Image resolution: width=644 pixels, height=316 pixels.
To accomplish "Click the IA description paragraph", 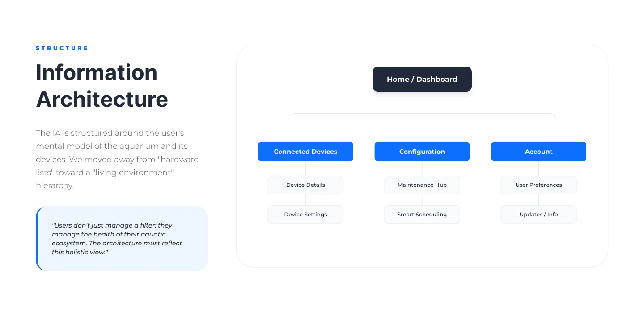I will click(117, 159).
